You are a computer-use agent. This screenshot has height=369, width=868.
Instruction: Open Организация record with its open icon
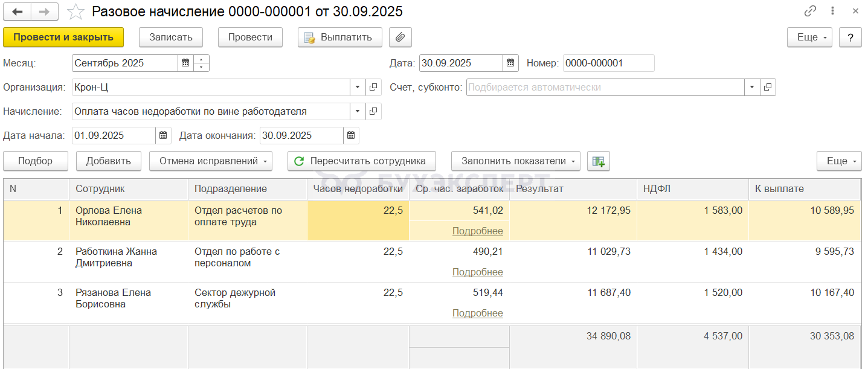pos(373,87)
